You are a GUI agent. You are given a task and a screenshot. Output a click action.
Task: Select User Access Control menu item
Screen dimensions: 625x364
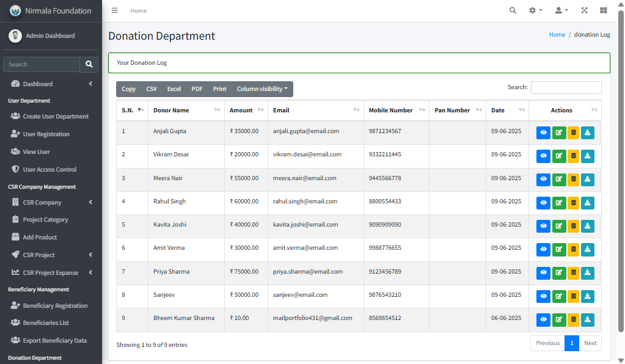point(49,169)
